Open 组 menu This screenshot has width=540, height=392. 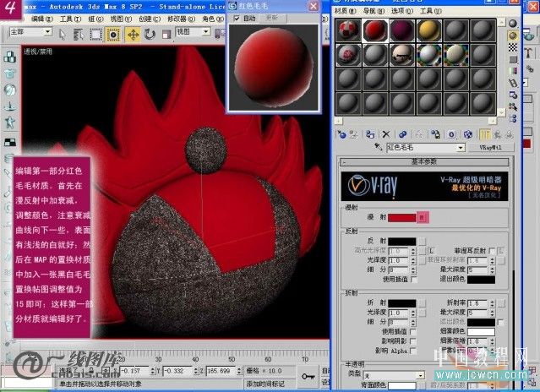[95, 19]
